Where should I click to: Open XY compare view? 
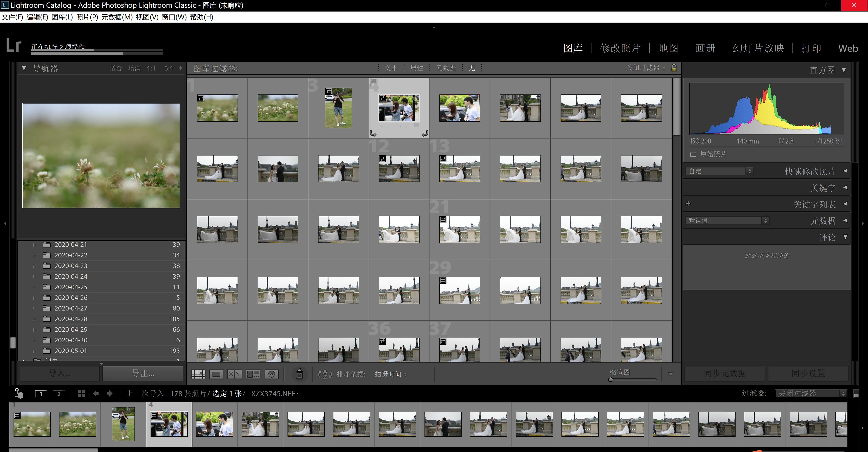tap(235, 374)
